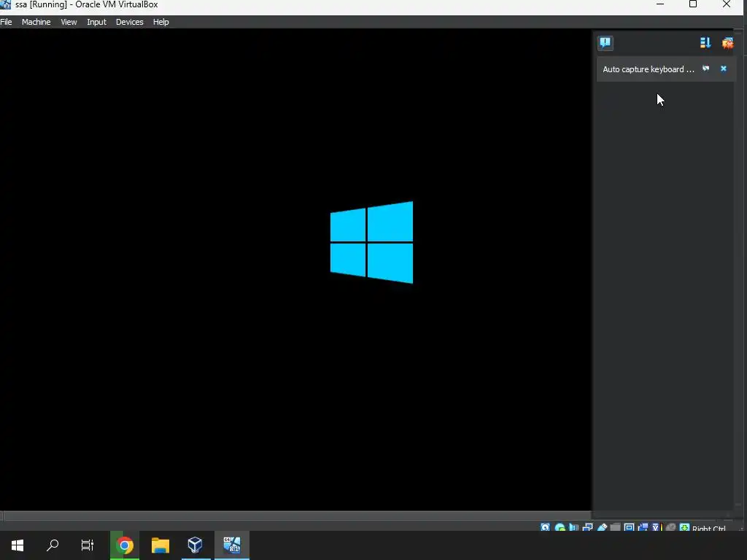Maximize the VirtualBox VM window
Viewport: 747px width, 560px height.
coord(693,4)
